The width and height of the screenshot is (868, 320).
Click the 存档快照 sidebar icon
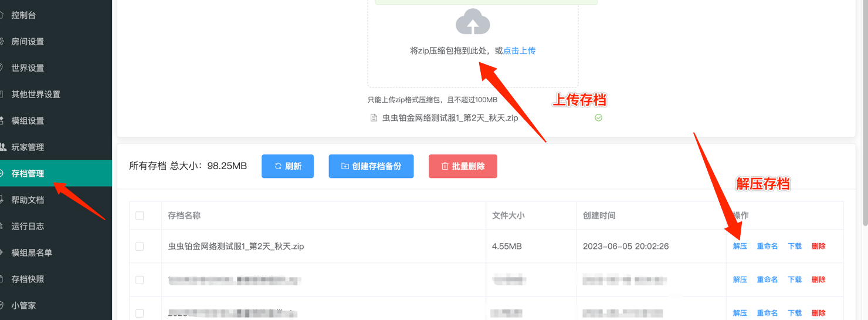coord(2,279)
